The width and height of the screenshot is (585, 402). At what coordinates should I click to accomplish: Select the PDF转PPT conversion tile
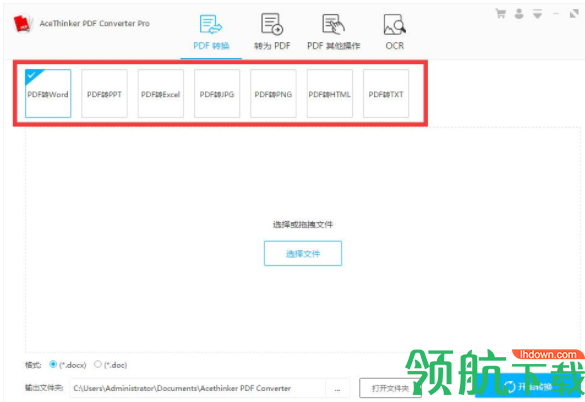click(x=104, y=94)
